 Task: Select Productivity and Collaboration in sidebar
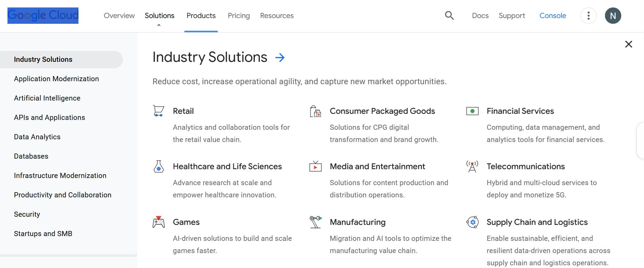pos(63,195)
